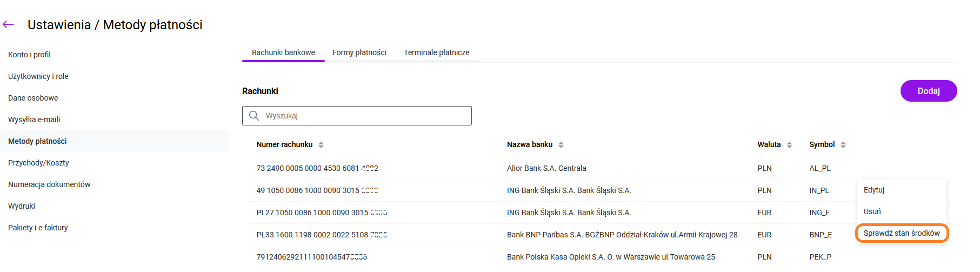980x272 pixels.
Task: Focus the Wyszukaj search field
Action: [x=365, y=116]
